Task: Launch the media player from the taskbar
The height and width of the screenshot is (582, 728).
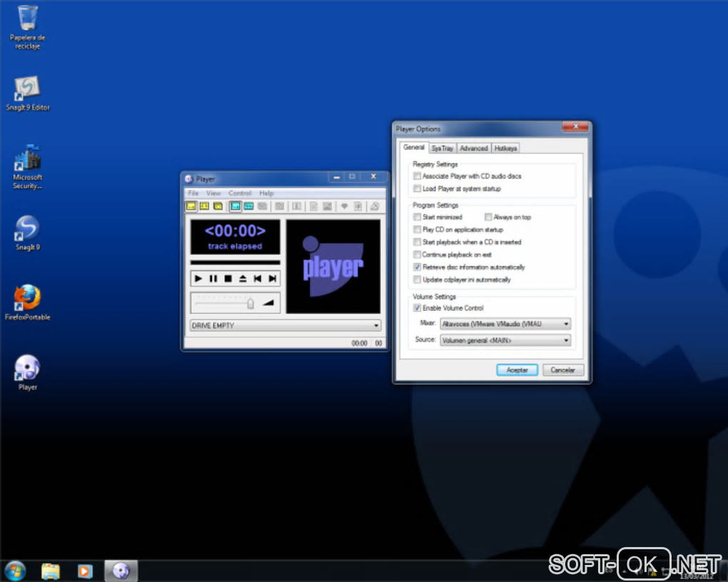Action: (85, 571)
